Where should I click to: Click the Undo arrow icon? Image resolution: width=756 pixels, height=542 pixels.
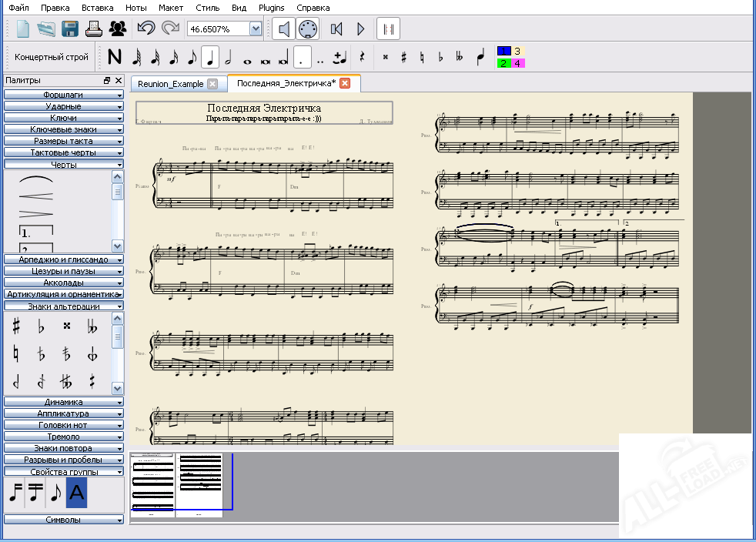click(146, 29)
